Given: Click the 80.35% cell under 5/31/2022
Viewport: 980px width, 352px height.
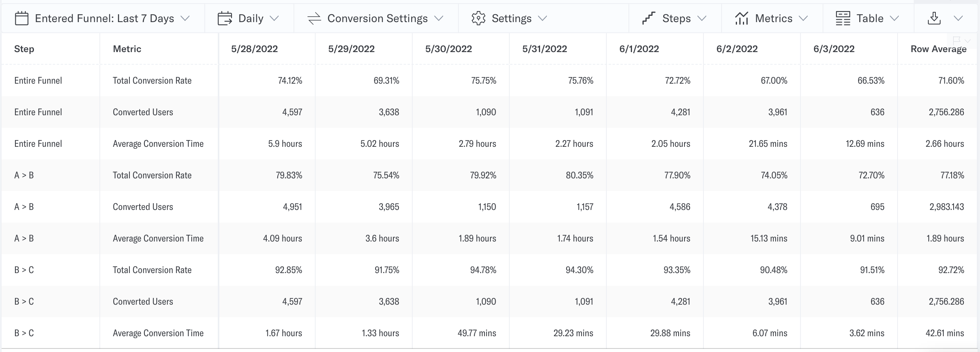Looking at the screenshot, I should point(580,175).
